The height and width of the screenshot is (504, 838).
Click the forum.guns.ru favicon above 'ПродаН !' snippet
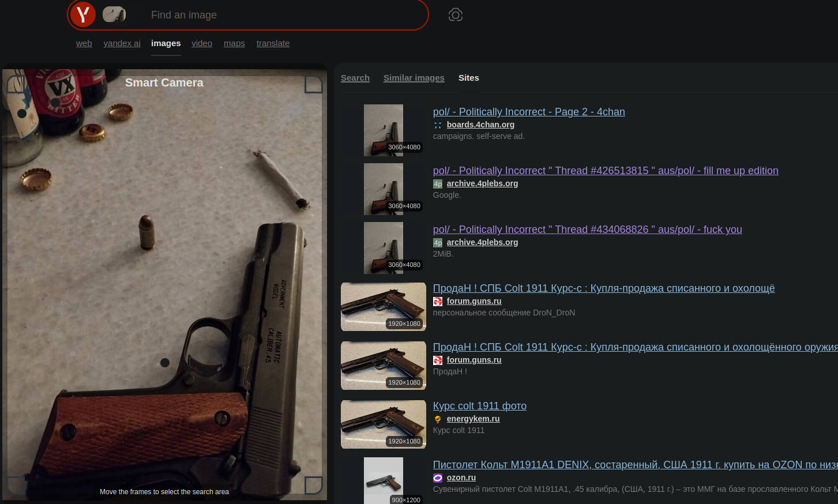tap(438, 360)
